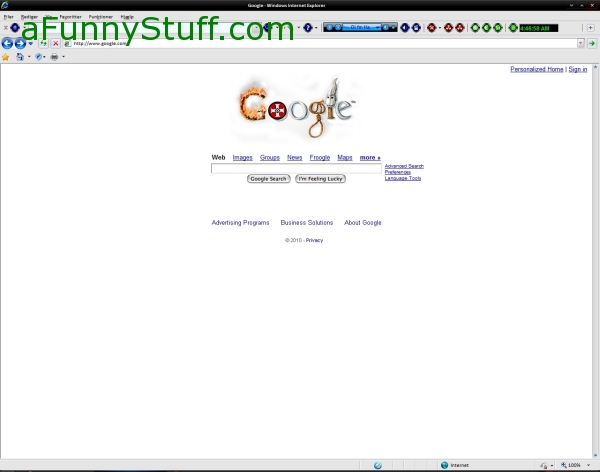Switch to the Groups search tab
Viewport: 600px width, 472px height.
point(270,157)
